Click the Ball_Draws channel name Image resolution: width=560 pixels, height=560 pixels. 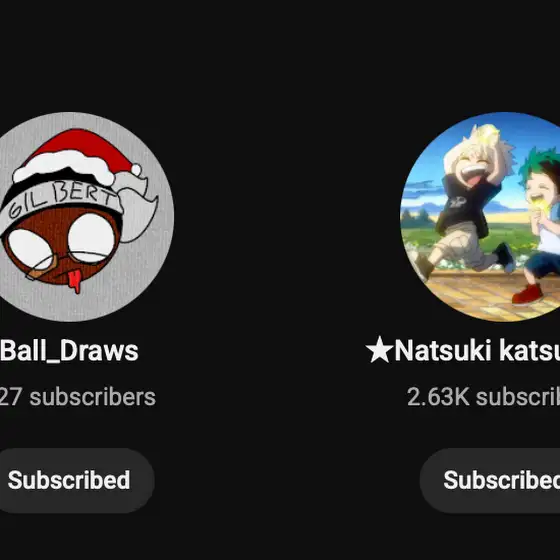pos(69,351)
